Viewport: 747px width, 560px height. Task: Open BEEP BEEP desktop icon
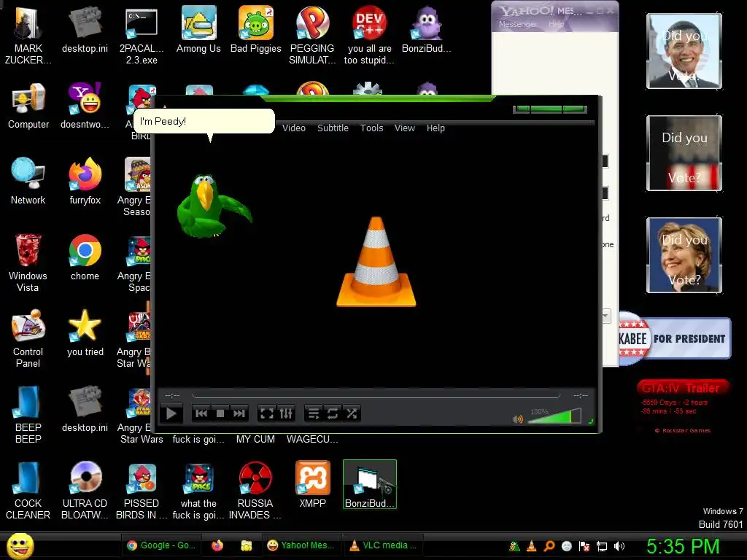tap(28, 414)
